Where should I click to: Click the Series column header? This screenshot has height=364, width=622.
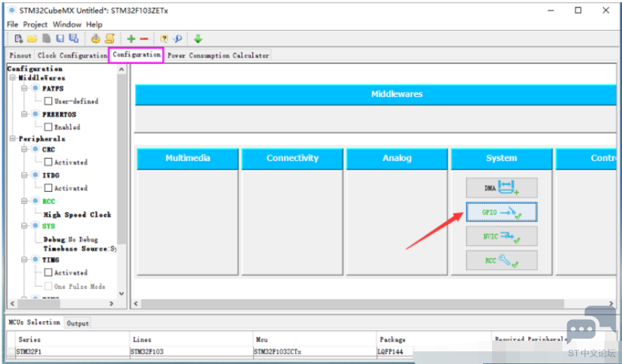coord(72,339)
